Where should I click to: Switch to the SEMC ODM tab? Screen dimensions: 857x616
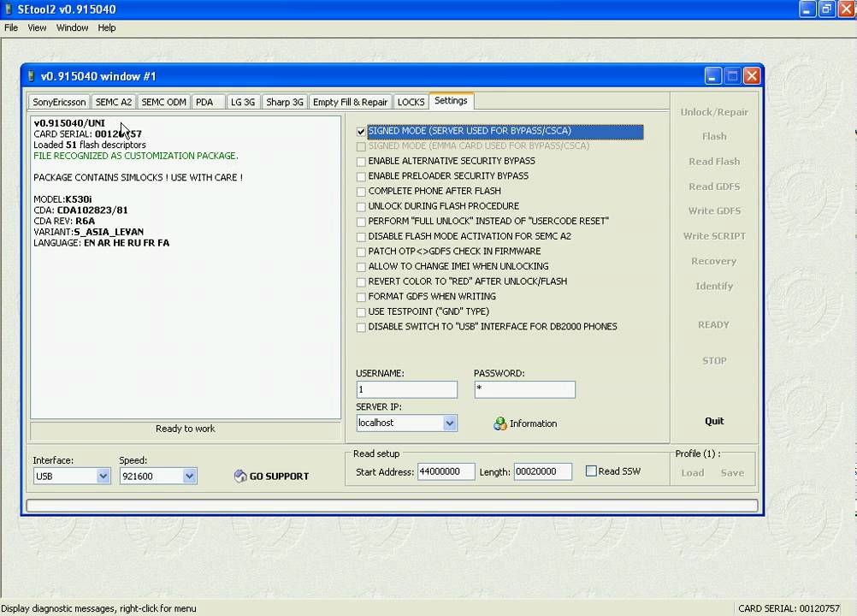[164, 102]
